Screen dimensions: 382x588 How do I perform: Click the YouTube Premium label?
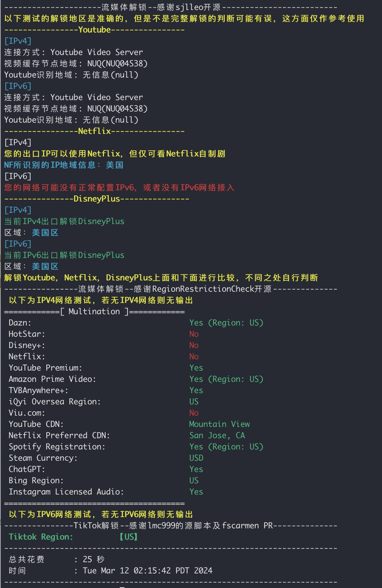click(45, 368)
